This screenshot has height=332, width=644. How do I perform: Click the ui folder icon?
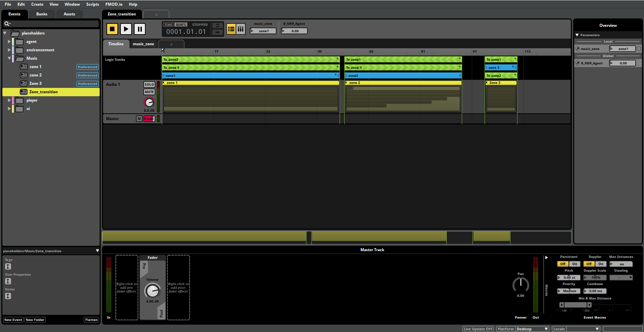[19, 109]
